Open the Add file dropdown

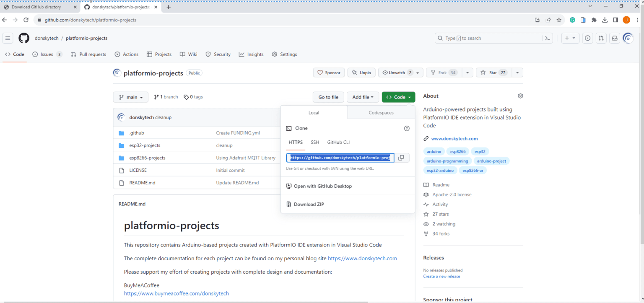coord(363,97)
